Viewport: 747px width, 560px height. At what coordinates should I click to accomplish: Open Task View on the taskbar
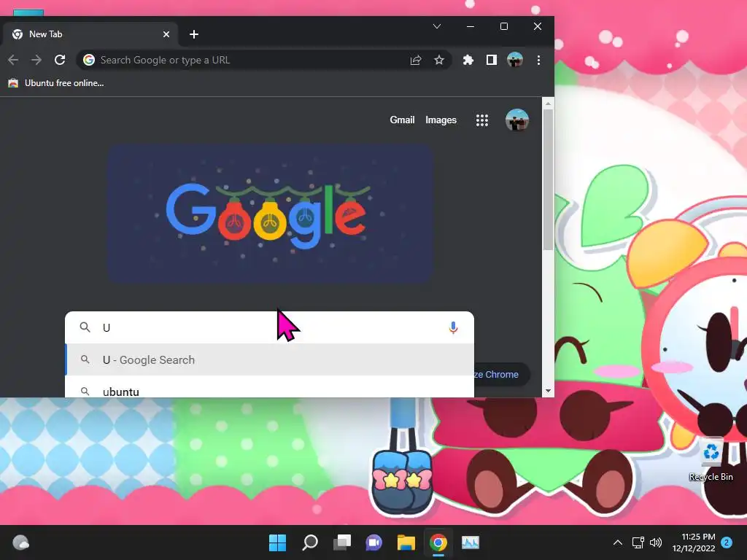tap(342, 542)
